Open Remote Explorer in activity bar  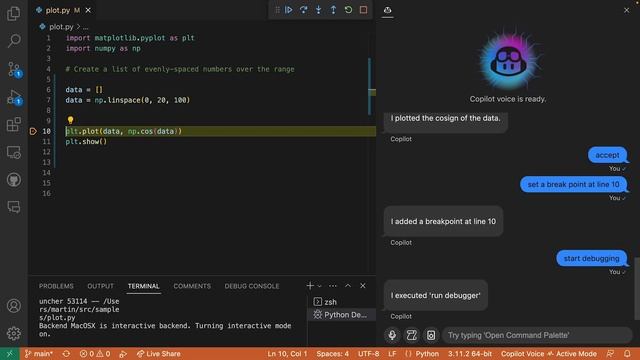tap(13, 152)
